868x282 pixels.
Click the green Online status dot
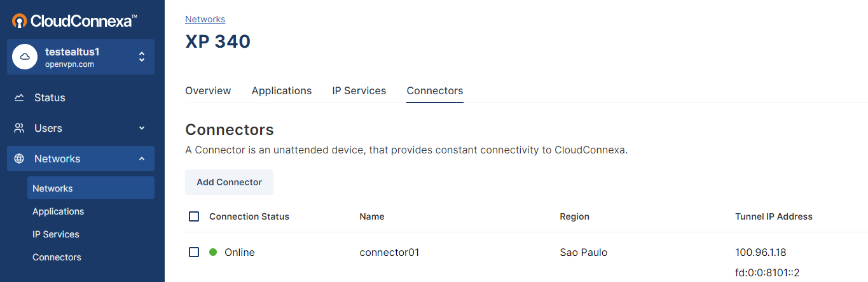(213, 252)
